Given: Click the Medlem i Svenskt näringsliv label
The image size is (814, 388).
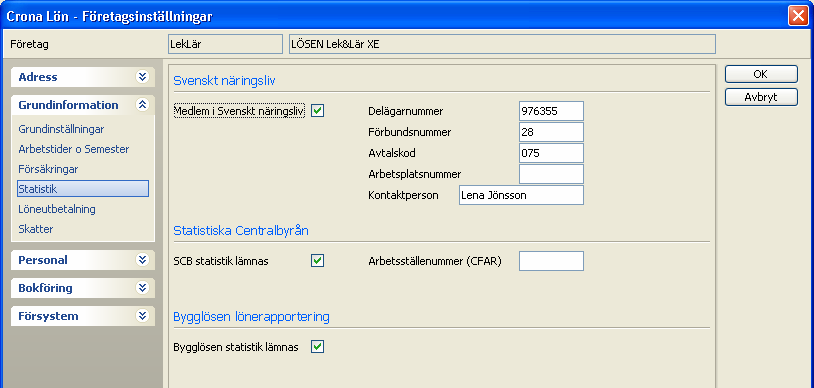Looking at the screenshot, I should 239,111.
